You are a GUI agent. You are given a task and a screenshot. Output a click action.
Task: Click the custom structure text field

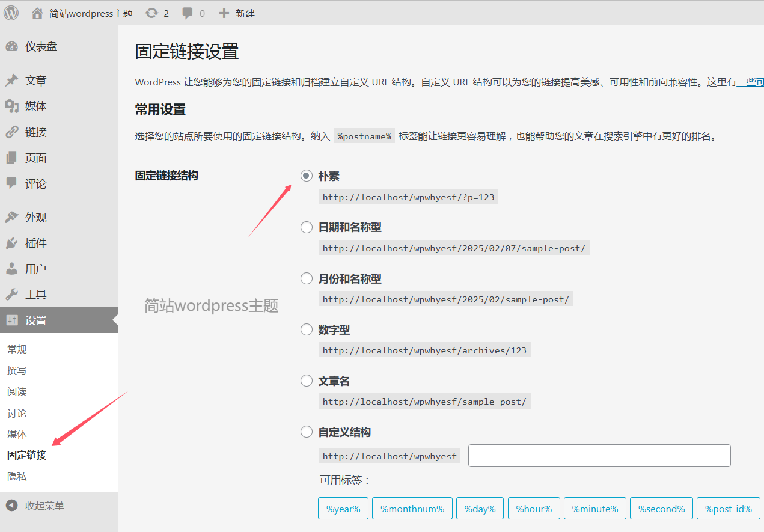click(599, 456)
